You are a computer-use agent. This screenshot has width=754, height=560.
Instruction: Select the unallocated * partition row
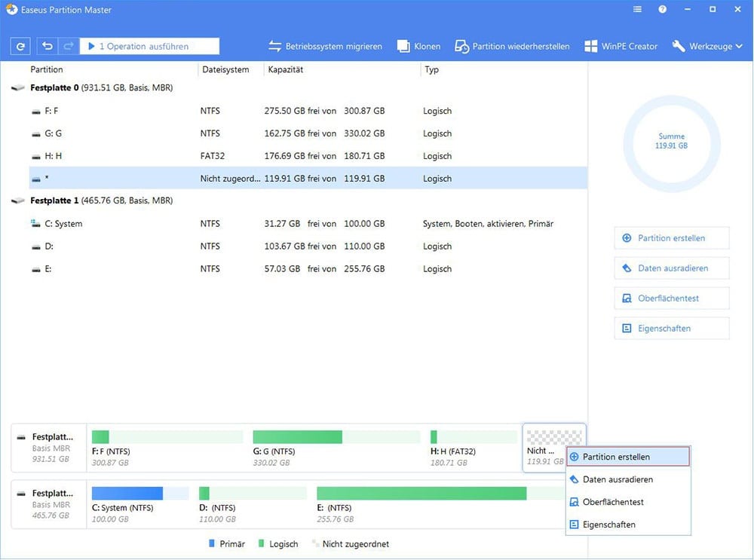308,179
